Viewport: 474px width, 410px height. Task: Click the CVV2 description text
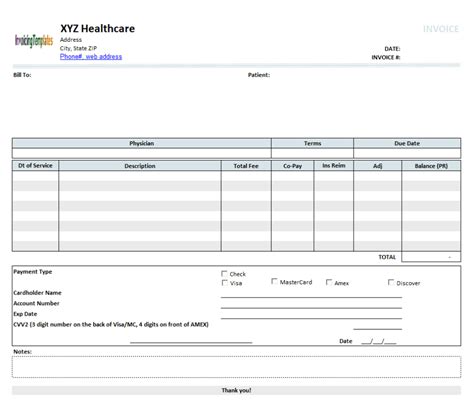(111, 324)
